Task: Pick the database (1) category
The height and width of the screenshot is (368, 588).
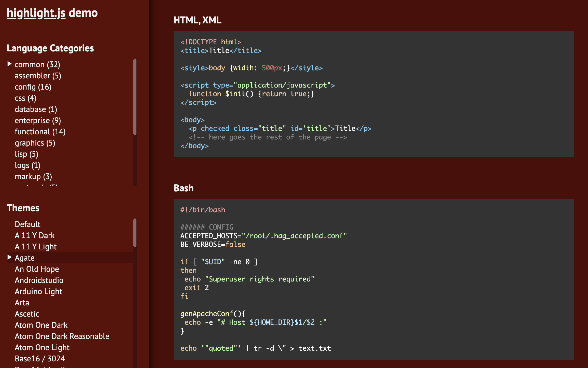Action: [x=36, y=109]
